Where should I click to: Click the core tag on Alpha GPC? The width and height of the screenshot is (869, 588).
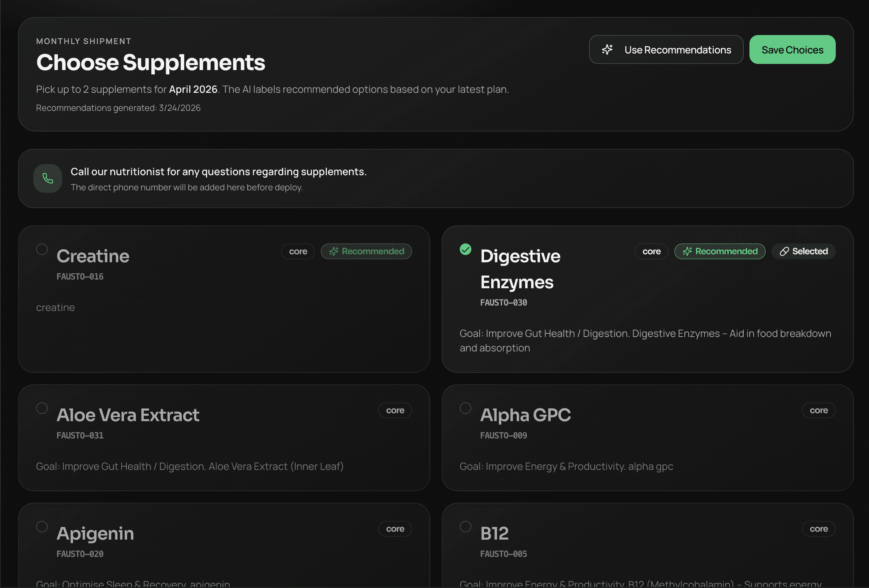coord(818,410)
